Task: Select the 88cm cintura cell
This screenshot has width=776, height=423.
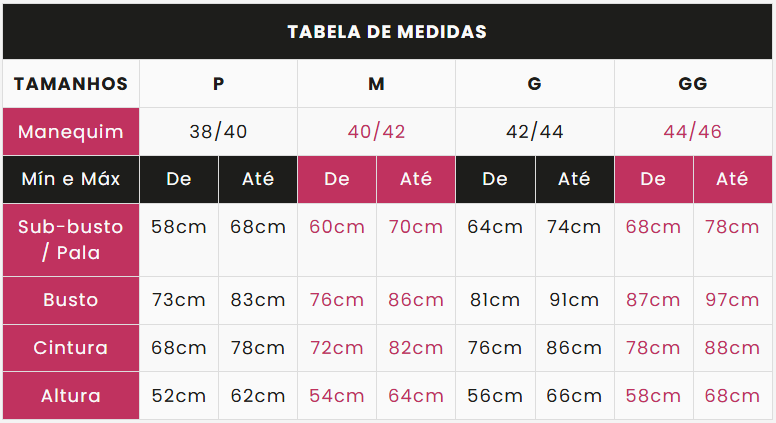Action: pyautogui.click(x=732, y=348)
